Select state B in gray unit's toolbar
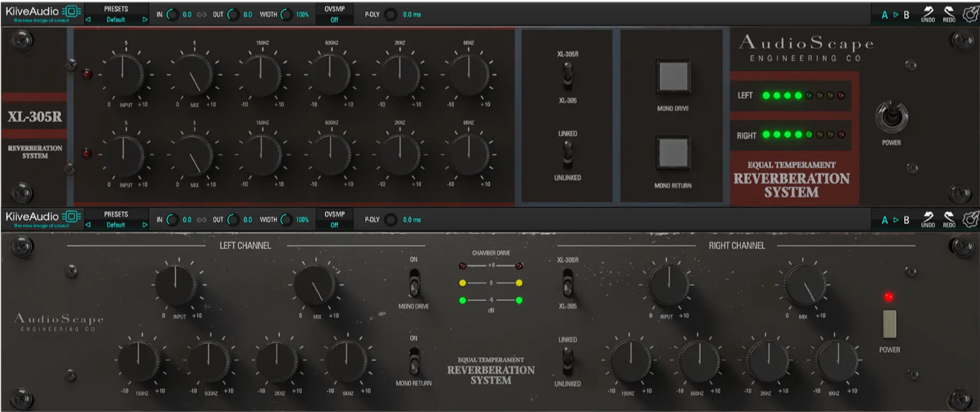The height and width of the screenshot is (412, 980). pos(906,220)
